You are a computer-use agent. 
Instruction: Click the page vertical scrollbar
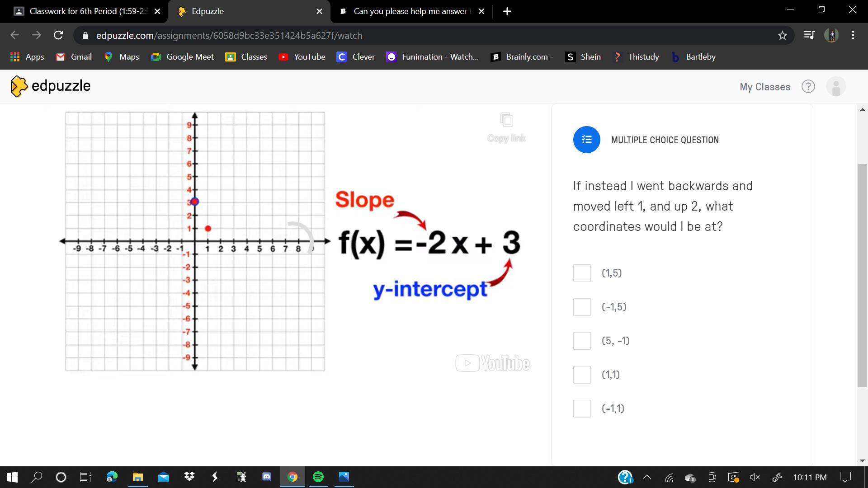pyautogui.click(x=862, y=276)
